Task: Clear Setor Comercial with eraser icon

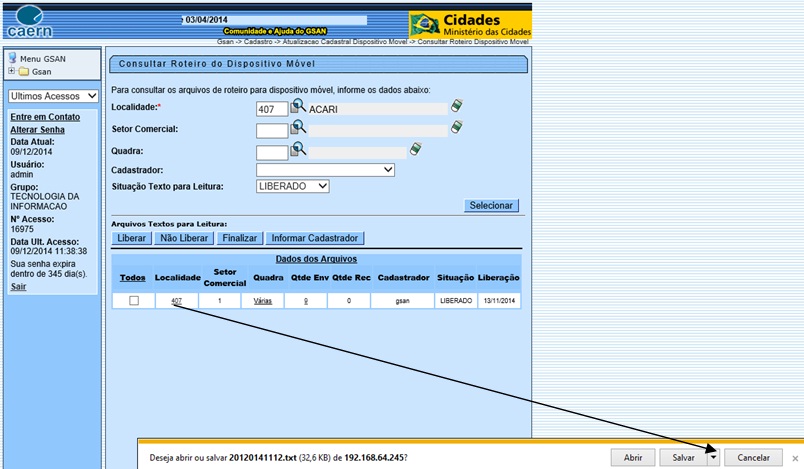Action: pyautogui.click(x=456, y=127)
